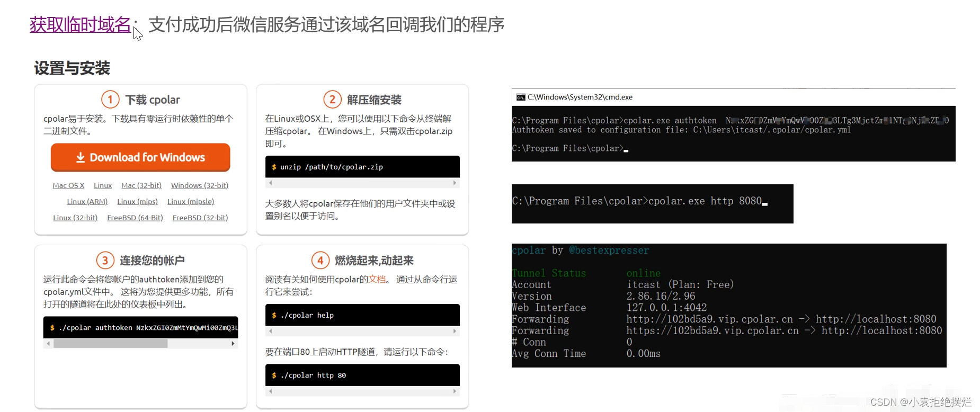Image resolution: width=980 pixels, height=412 pixels.
Task: Click the 'itcast (Plan: Free)' account text
Action: tap(680, 285)
